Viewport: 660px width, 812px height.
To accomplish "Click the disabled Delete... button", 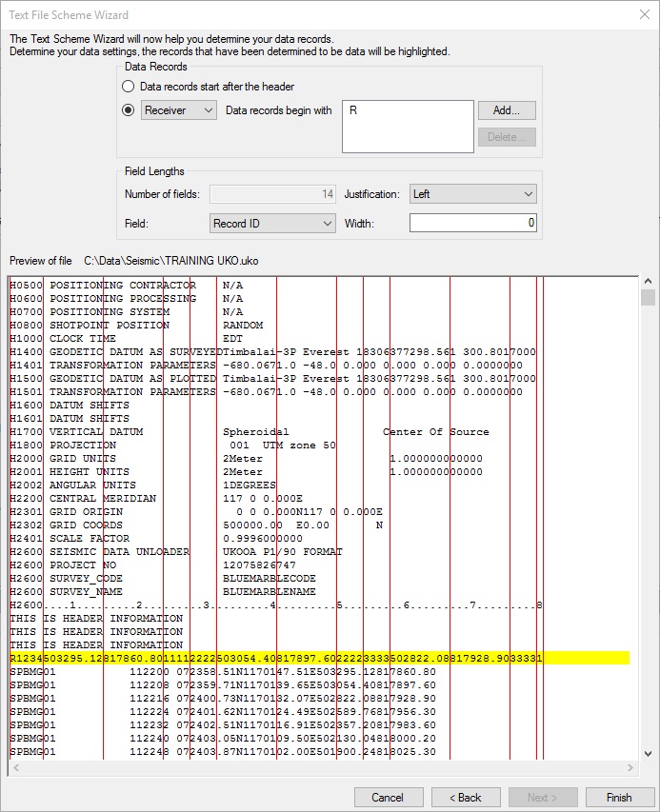I will [507, 137].
